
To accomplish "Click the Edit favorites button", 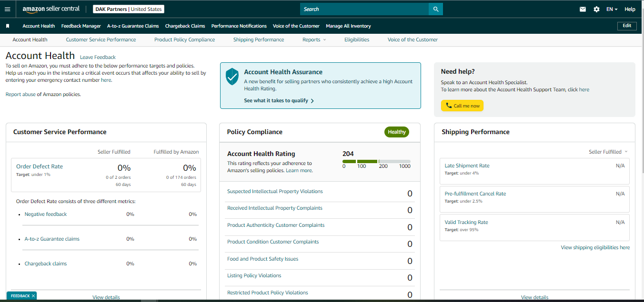I will pyautogui.click(x=627, y=26).
